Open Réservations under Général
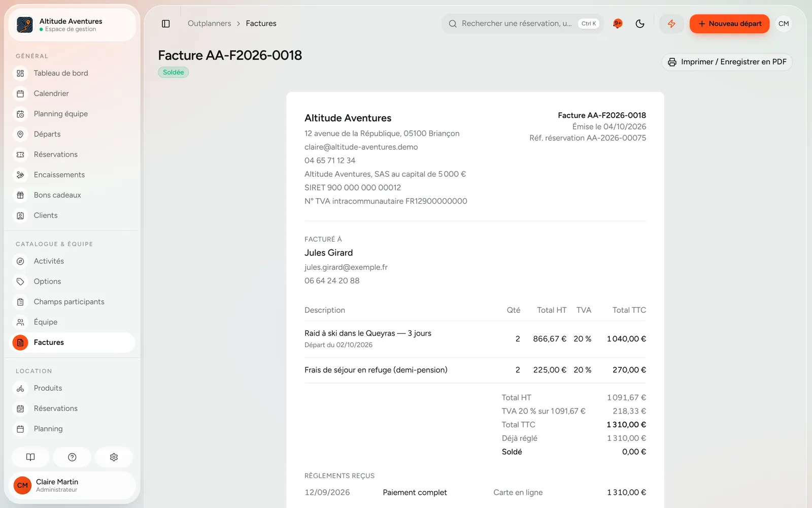This screenshot has width=812, height=508. click(73, 154)
